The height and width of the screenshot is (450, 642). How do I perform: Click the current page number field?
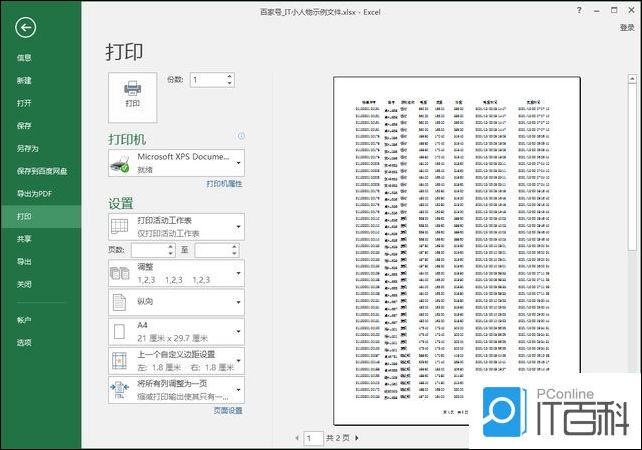(313, 438)
